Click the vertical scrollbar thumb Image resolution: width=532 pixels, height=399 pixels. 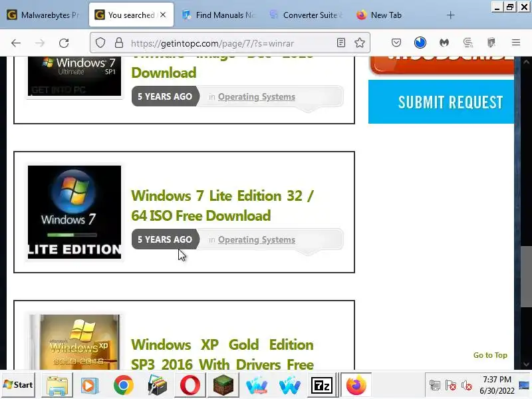pos(526,276)
